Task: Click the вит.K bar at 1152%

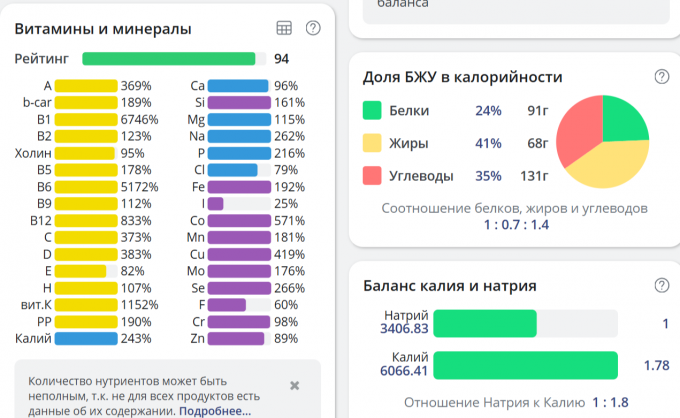Action: pyautogui.click(x=86, y=304)
